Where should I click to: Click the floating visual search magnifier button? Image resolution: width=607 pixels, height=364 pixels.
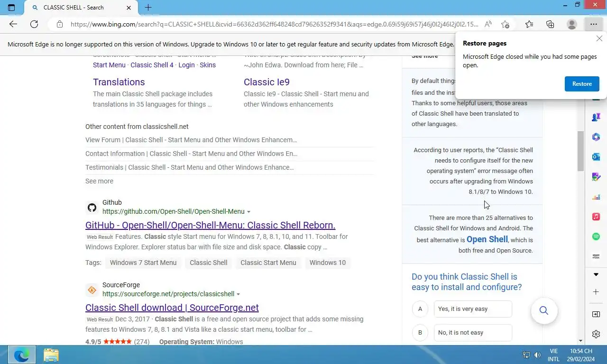coord(544,310)
